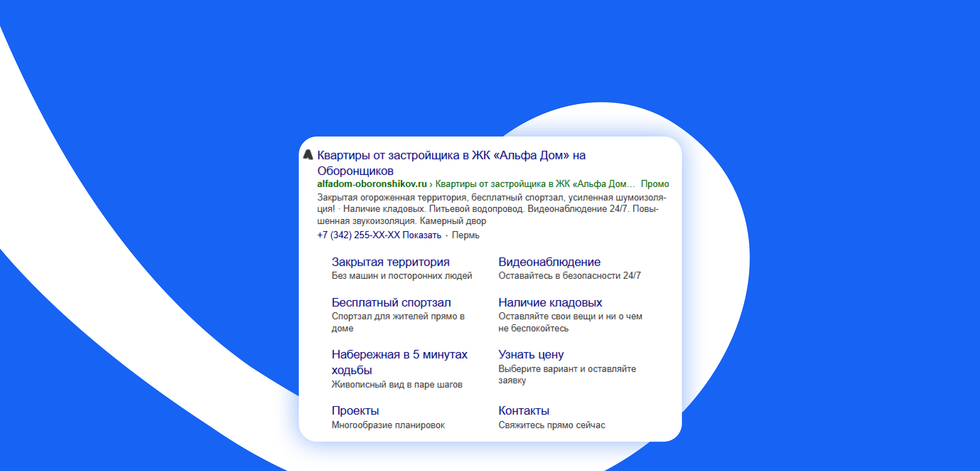The height and width of the screenshot is (471, 980).
Task: Open the Контакты sitelink
Action: pos(523,410)
